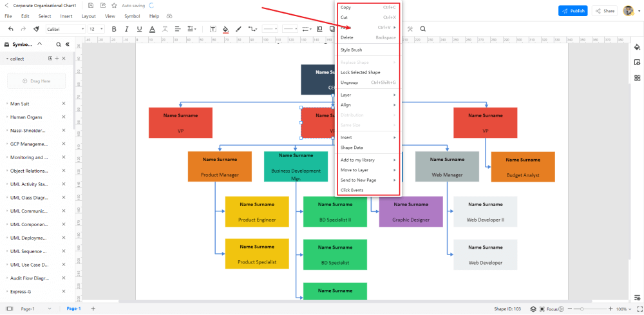Open the 100% zoom level dropdown
The height and width of the screenshot is (315, 644).
tap(623, 309)
